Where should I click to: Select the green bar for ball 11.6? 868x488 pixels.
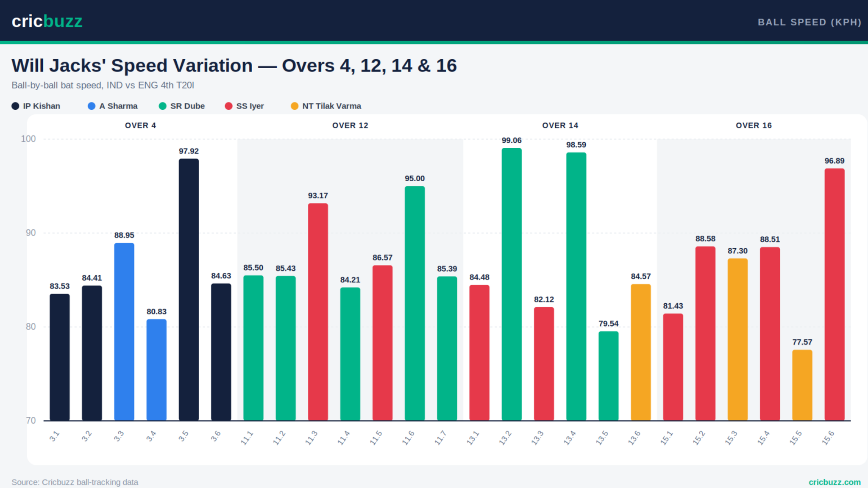[415, 303]
